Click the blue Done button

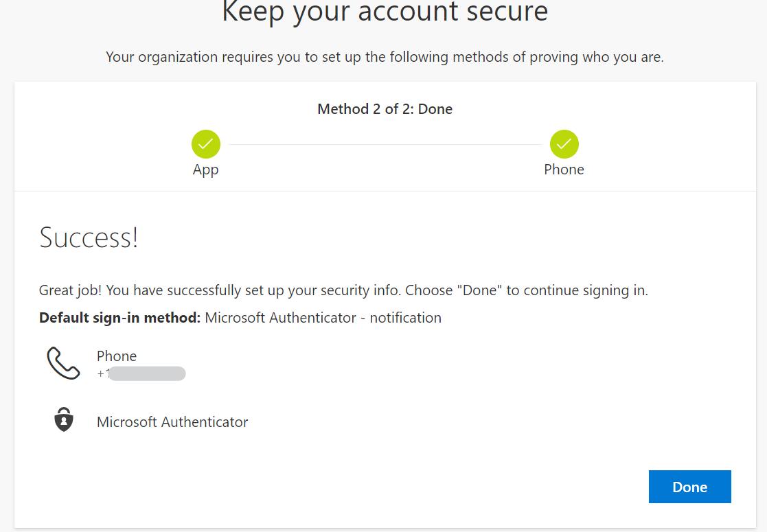tap(689, 487)
